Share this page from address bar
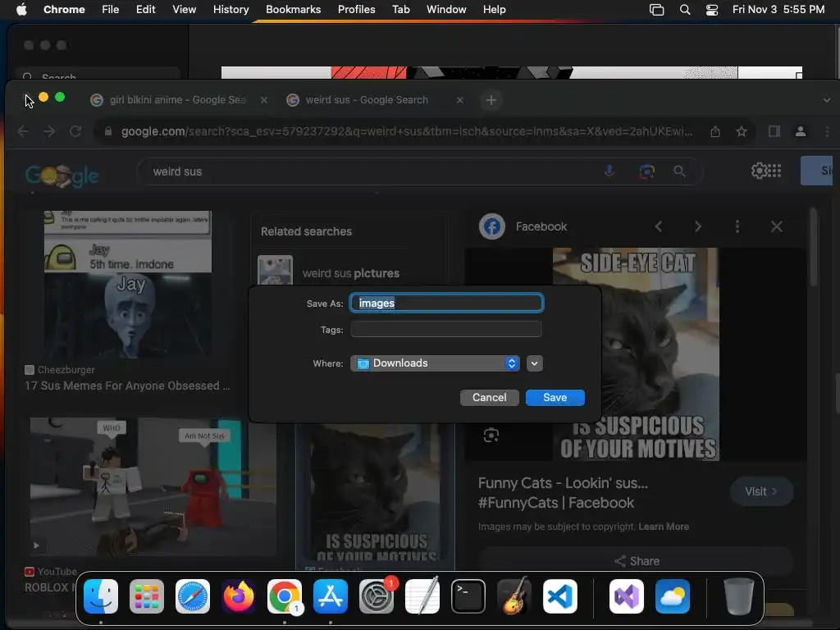 click(x=715, y=131)
